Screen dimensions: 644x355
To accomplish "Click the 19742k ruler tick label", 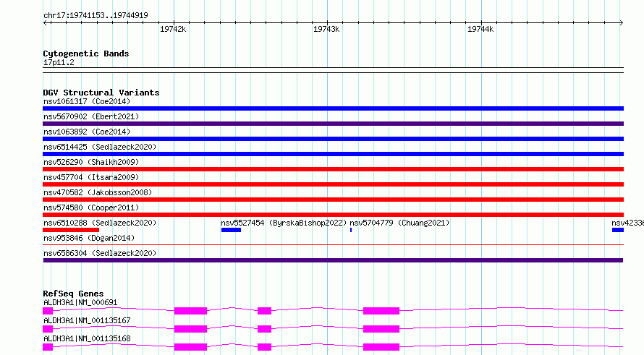I will pos(173,29).
